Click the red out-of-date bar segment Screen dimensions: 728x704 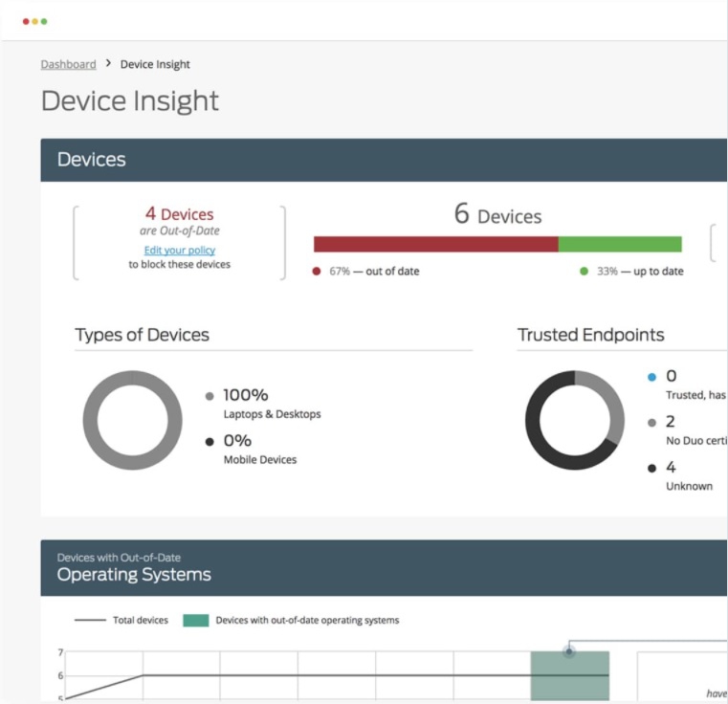tap(436, 244)
